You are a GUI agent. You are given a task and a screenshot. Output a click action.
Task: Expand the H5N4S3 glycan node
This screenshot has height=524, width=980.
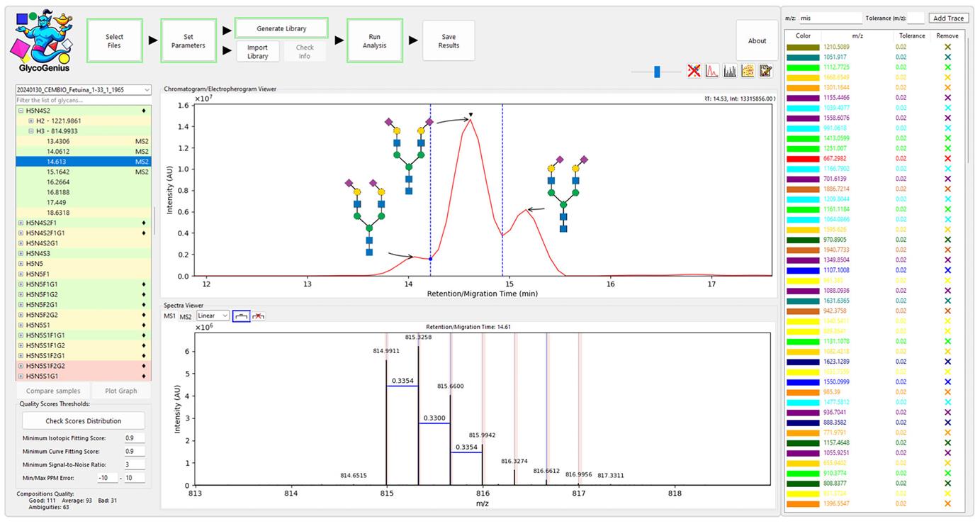21,253
